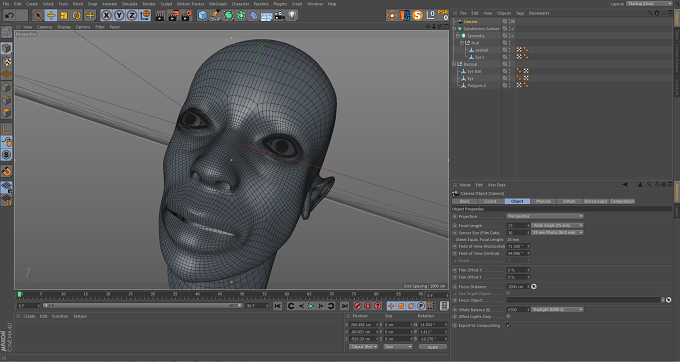Image resolution: width=680 pixels, height=362 pixels.
Task: Collapse the Backup group in the object tree
Action: (x=454, y=64)
